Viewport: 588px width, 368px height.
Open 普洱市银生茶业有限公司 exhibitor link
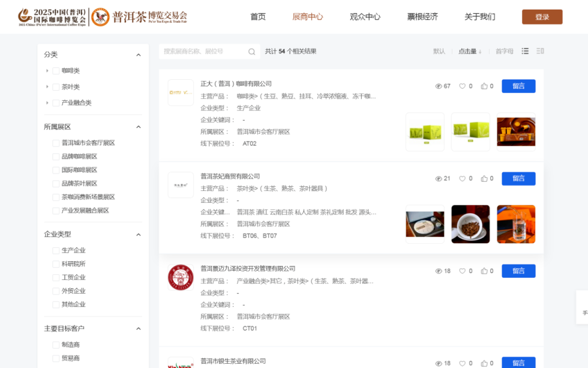click(x=233, y=361)
